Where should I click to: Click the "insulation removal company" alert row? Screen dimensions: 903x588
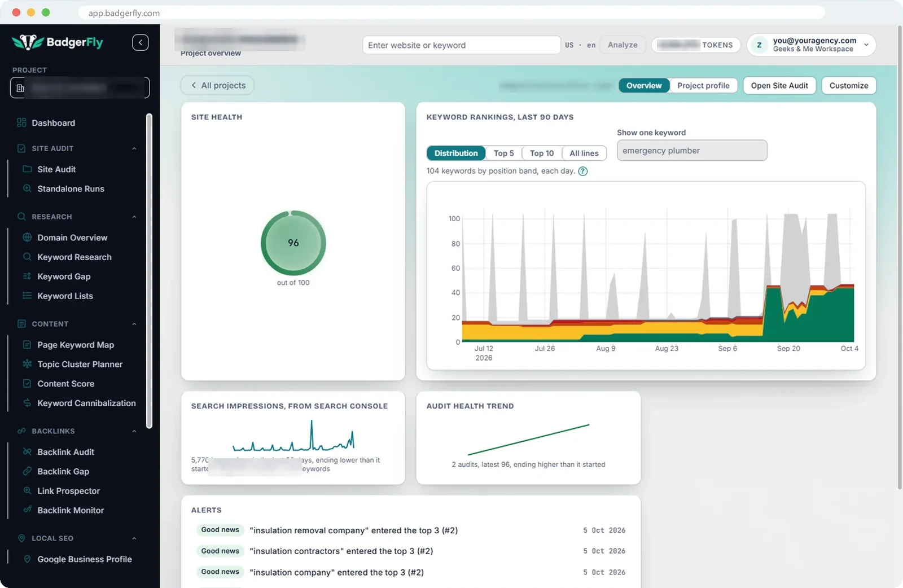[411, 530]
